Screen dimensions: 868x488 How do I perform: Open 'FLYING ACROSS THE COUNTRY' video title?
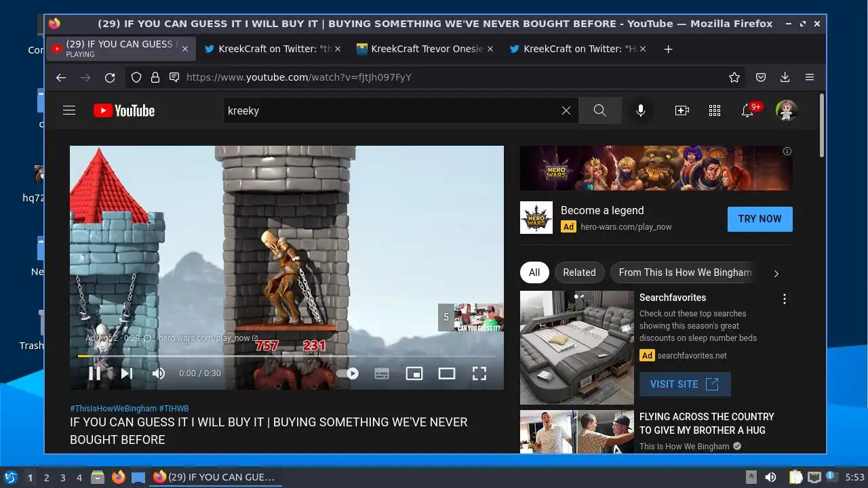(x=707, y=424)
